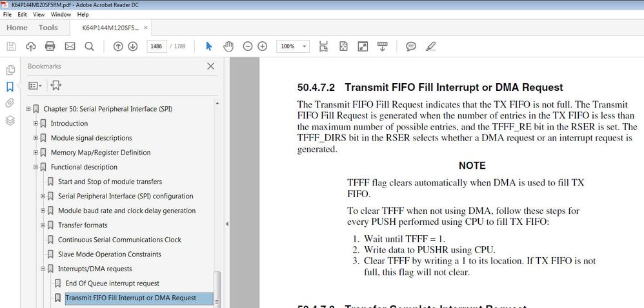Image resolution: width=644 pixels, height=308 pixels.
Task: Switch to the Tools tab
Action: click(x=48, y=28)
